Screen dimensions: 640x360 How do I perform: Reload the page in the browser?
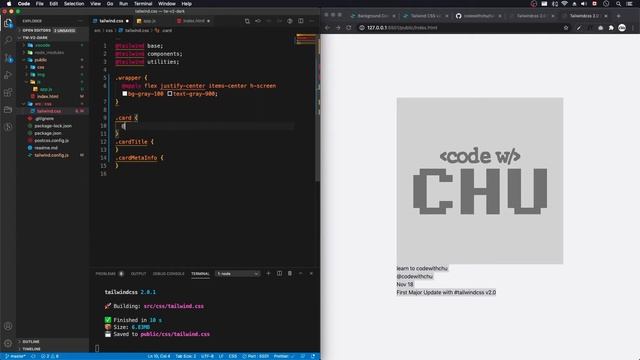[349, 28]
